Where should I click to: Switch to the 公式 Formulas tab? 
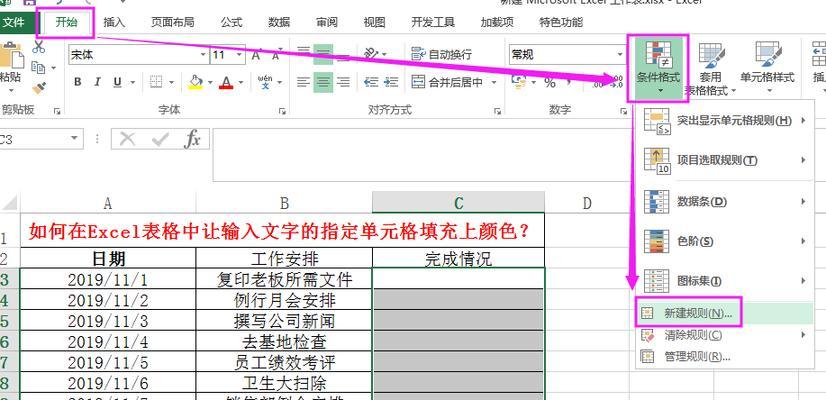tap(231, 23)
